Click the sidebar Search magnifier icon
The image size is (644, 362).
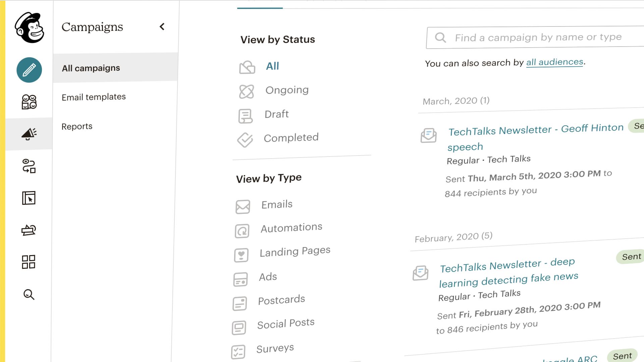click(x=29, y=295)
